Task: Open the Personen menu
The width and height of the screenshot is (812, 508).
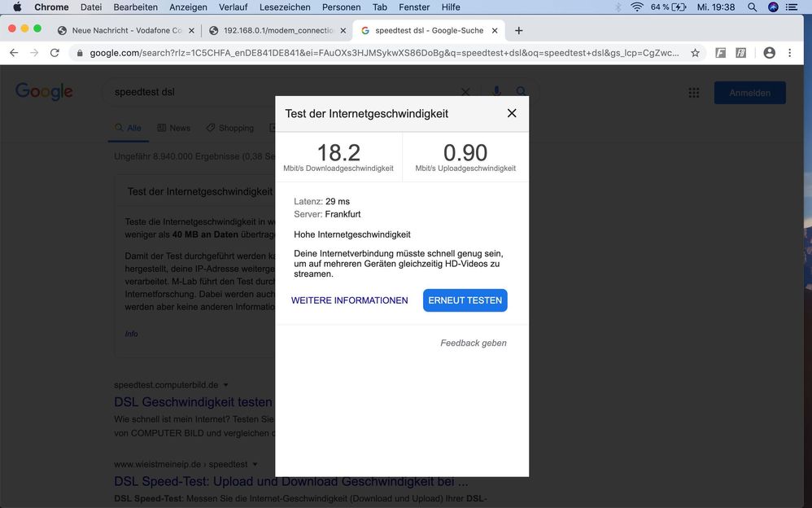Action: pos(341,7)
